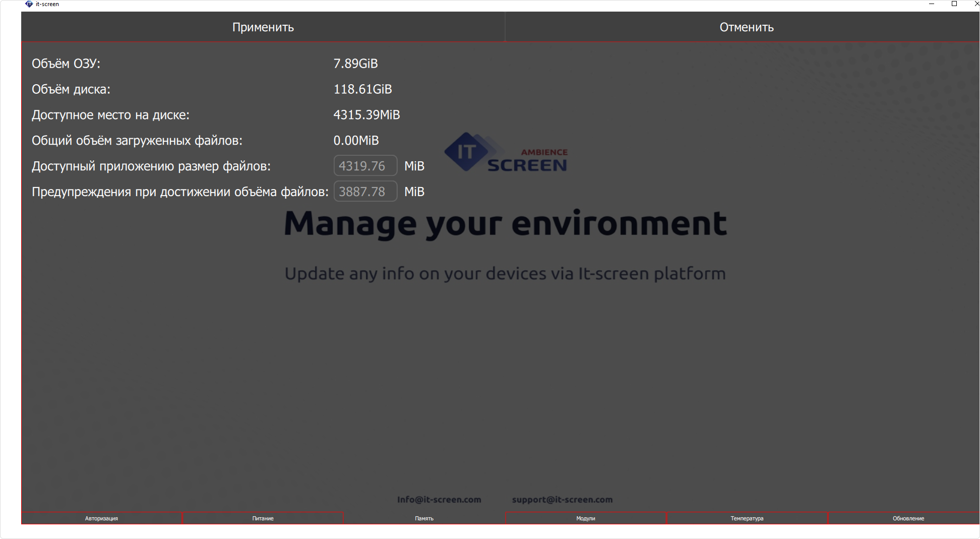The image size is (980, 539).
Task: Switch to the Питание tab
Action: pyautogui.click(x=263, y=518)
